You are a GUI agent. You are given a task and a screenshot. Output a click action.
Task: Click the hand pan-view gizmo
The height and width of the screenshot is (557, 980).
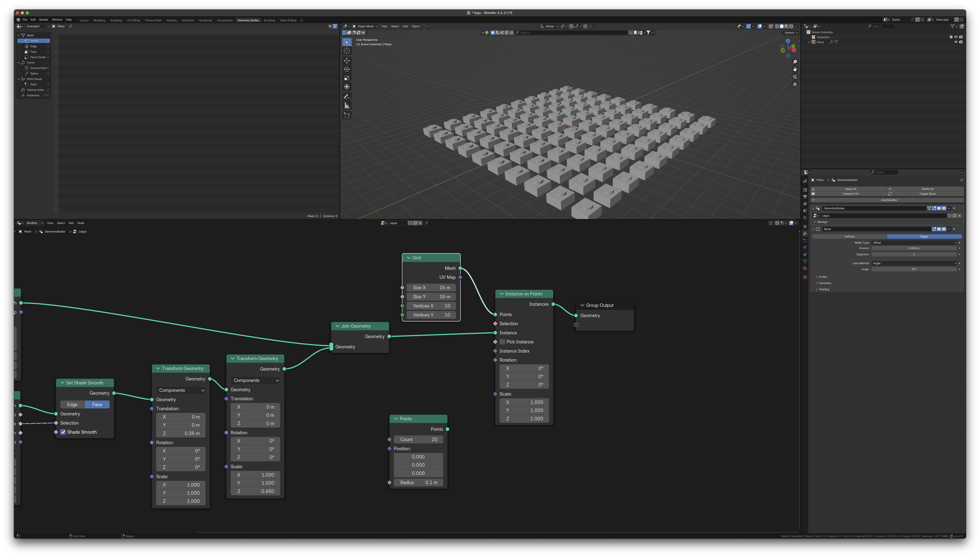coord(795,69)
